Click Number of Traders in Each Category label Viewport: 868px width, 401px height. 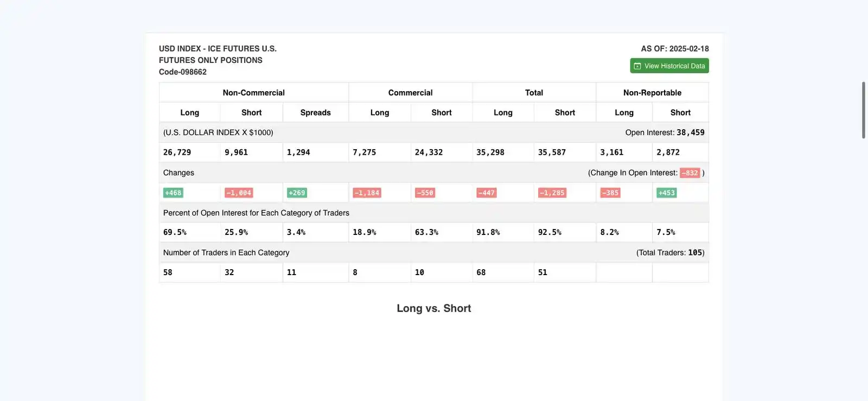tap(226, 253)
